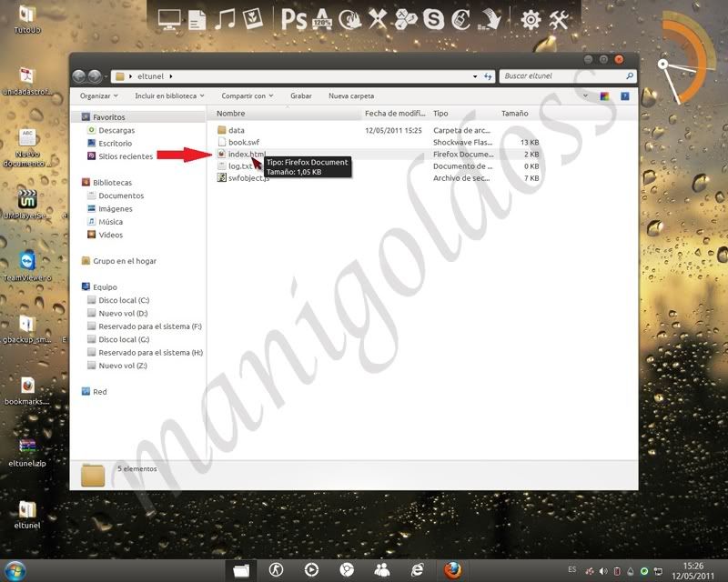Viewport: 728px width, 582px height.
Task: Open Explorer help with the question mark icon
Action: [x=625, y=96]
